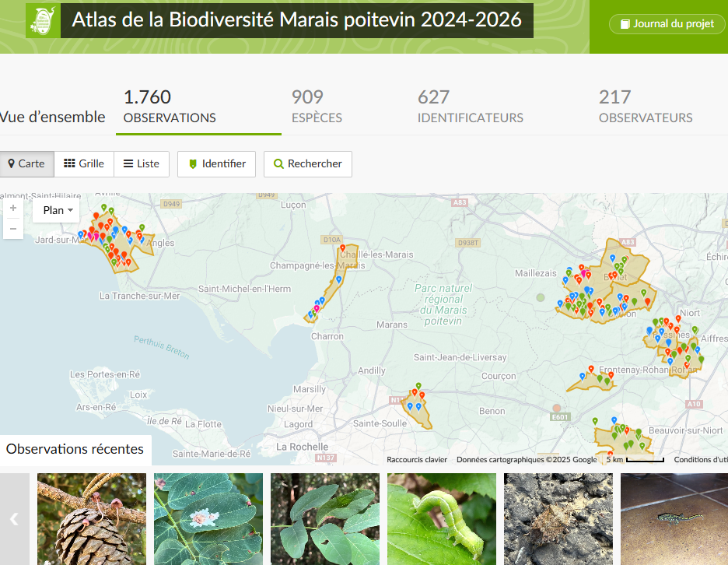Viewport: 728px width, 565px height.
Task: Zoom out with the map minus control
Action: pos(12,229)
